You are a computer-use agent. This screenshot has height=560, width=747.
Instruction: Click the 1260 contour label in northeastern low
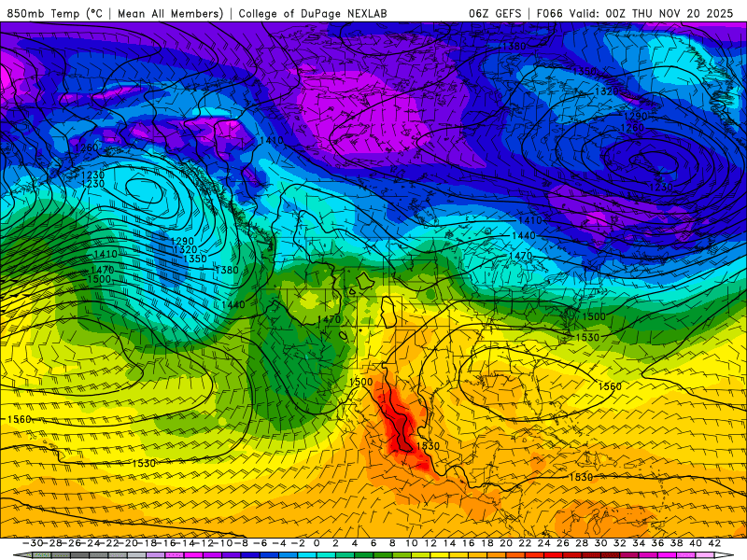click(632, 127)
